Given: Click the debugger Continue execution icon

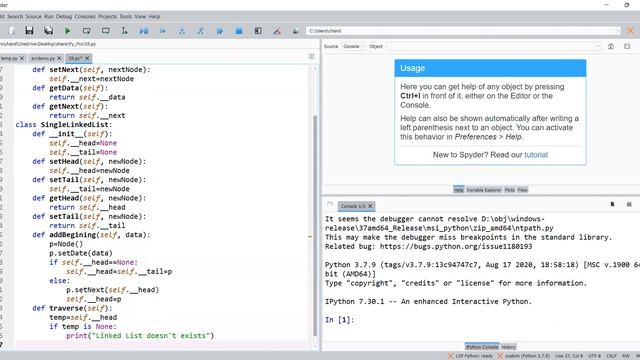Looking at the screenshot, I should 220,31.
